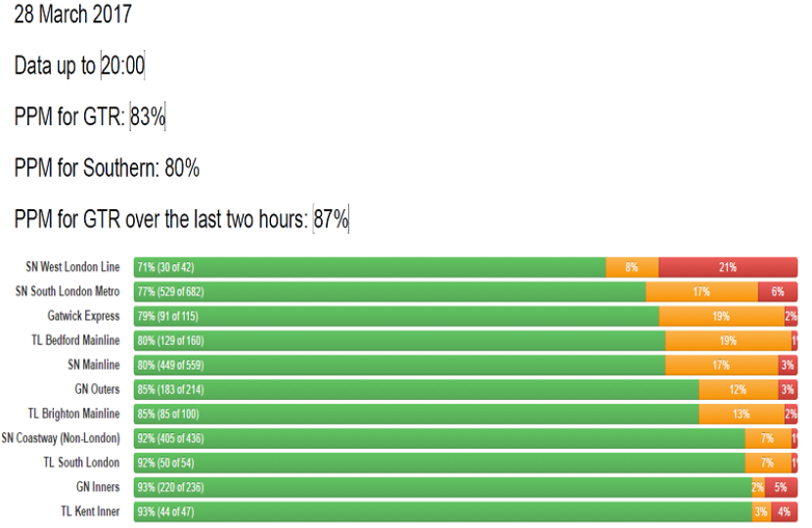Click the red 4% TL Kent Inner segment

click(784, 511)
